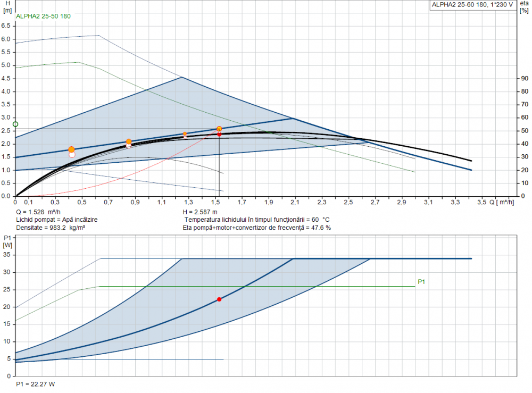Click the P1 [W] axis label
This screenshot has height=393, width=532.
(x=8, y=241)
